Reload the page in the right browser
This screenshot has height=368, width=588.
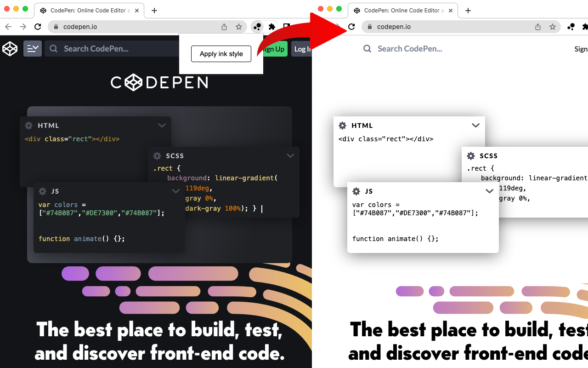click(x=351, y=27)
